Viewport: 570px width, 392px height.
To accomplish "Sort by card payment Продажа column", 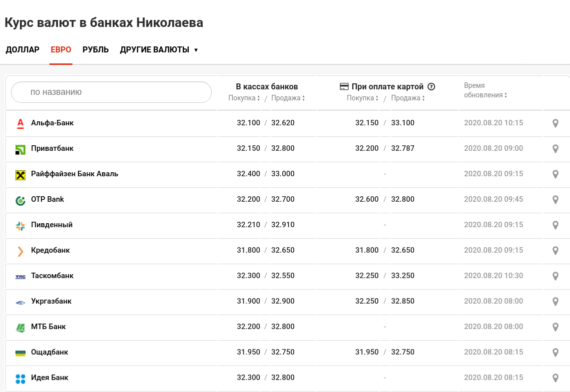I will (x=408, y=98).
